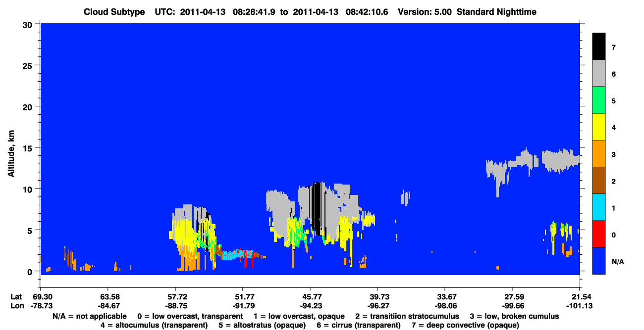Click the gray color bar segment for subtype 6
The width and height of the screenshot is (644, 330).
coord(599,73)
